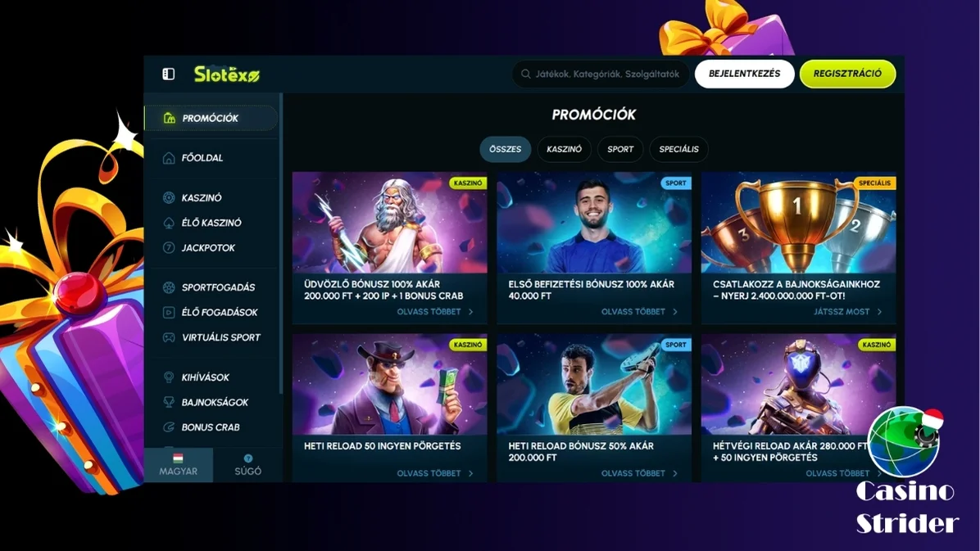Expand Olvass Többet on welcome bonus
Screen dimensions: 980x551
tap(435, 312)
